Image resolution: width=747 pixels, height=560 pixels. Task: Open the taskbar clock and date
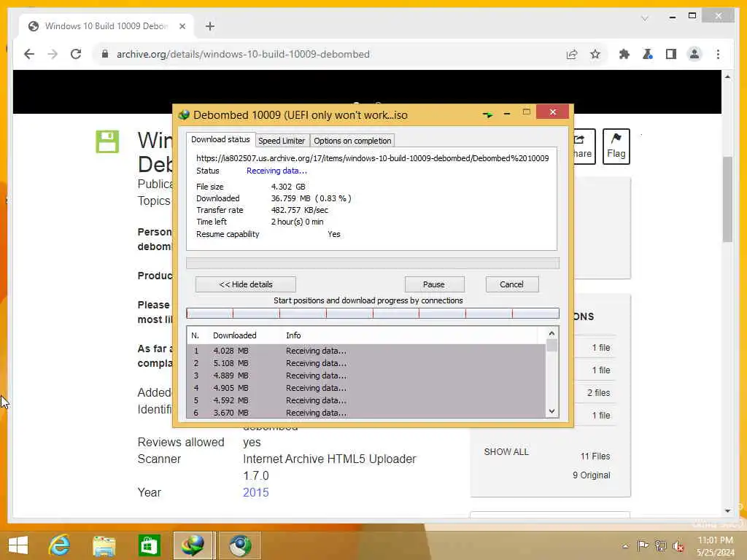[x=716, y=546]
